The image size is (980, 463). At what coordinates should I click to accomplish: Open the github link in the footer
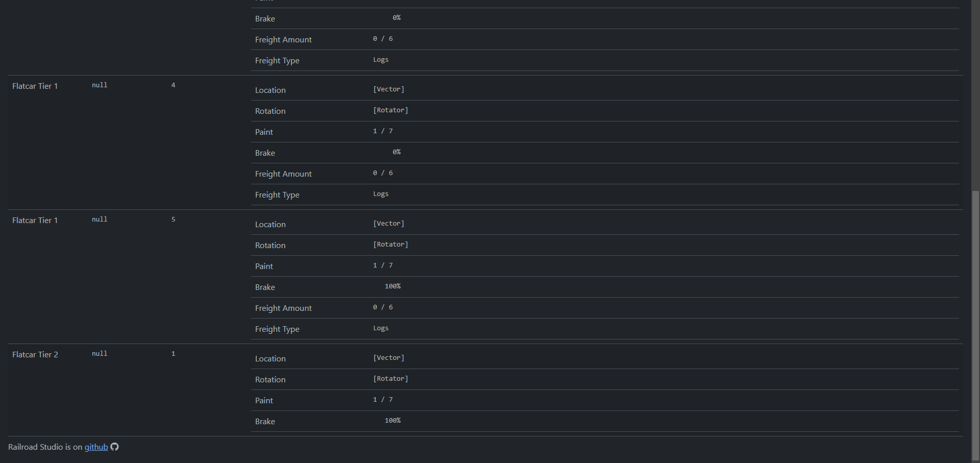click(96, 447)
